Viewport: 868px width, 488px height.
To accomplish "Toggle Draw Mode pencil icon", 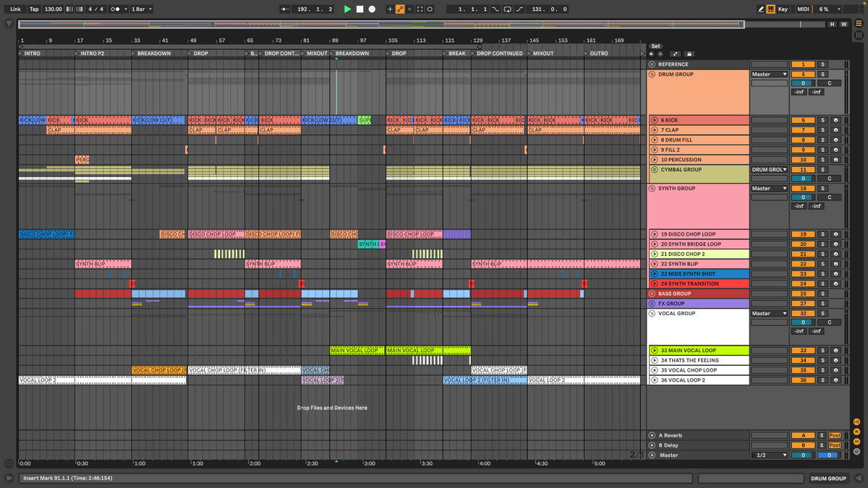I will [x=761, y=9].
